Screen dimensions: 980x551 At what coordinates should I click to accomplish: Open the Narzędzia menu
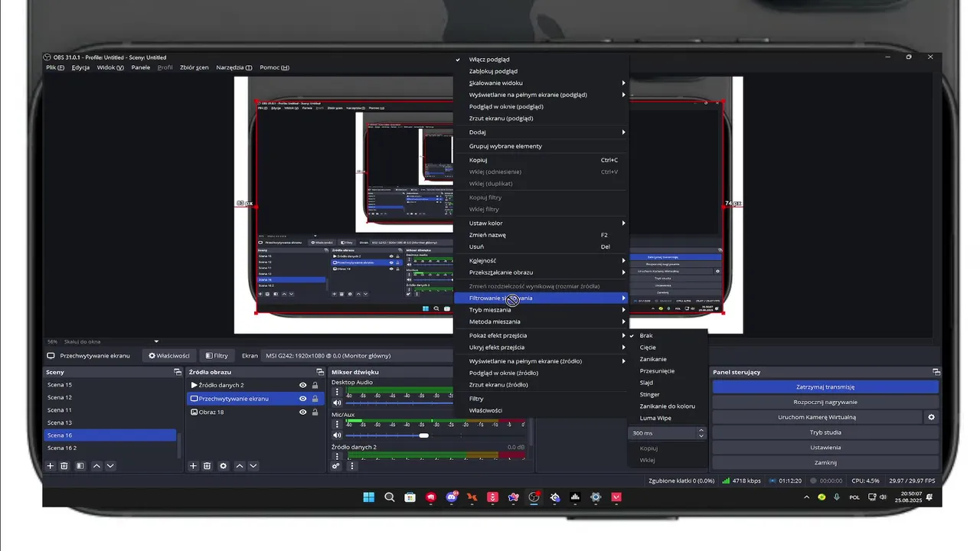pos(234,67)
